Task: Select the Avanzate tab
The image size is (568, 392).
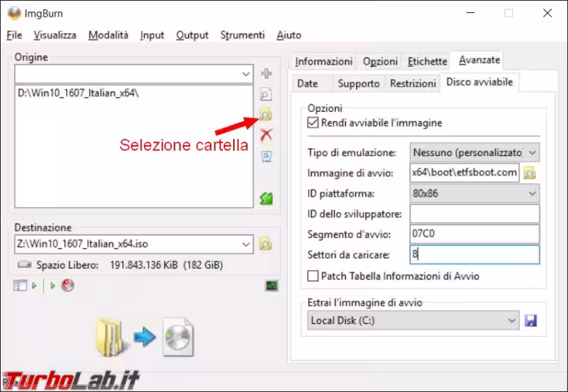Action: click(x=479, y=60)
